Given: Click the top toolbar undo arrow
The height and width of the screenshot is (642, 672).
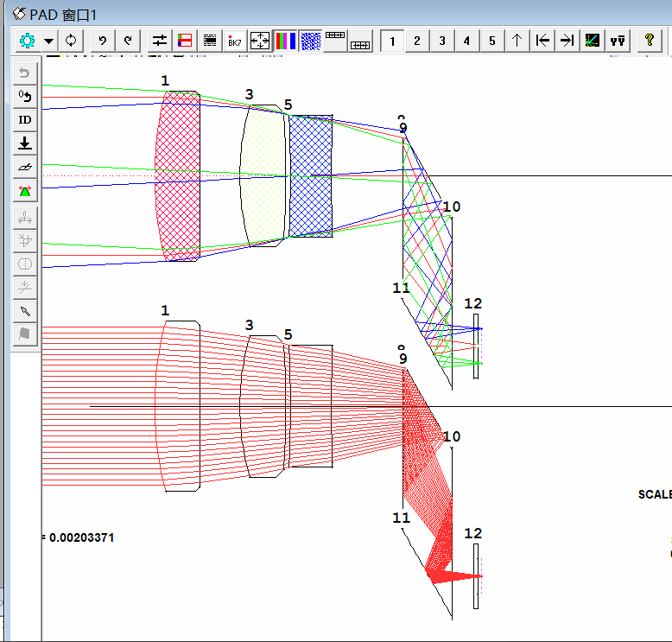Looking at the screenshot, I should click(103, 41).
